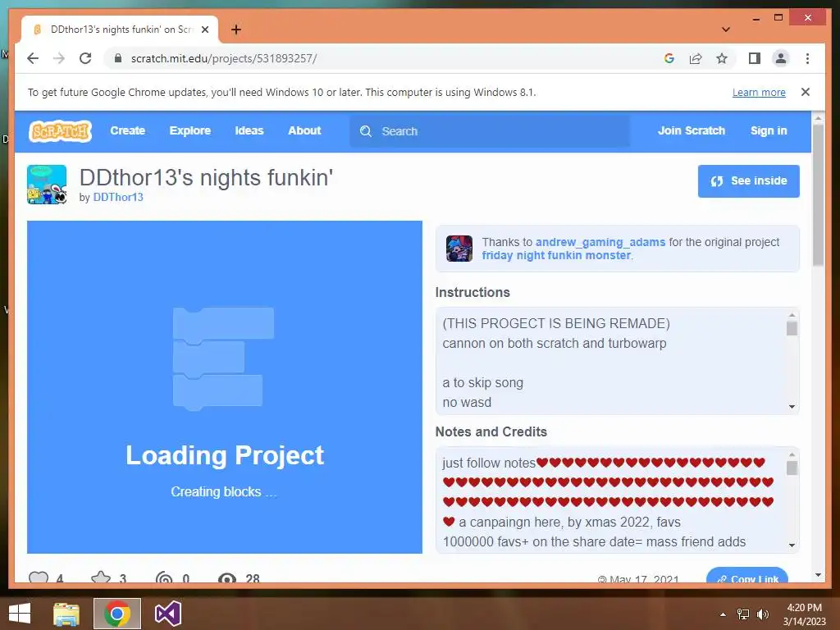840x630 pixels.
Task: Go back to the previous page
Action: (x=33, y=58)
